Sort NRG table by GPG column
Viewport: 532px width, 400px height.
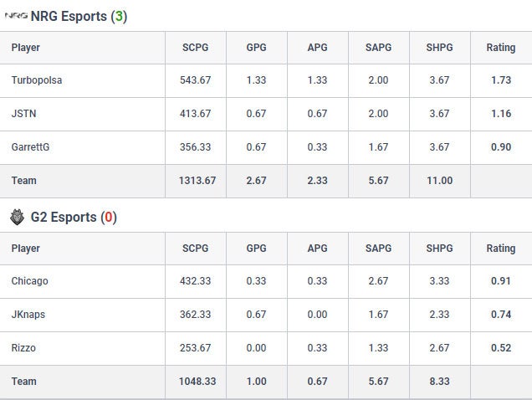tap(257, 48)
